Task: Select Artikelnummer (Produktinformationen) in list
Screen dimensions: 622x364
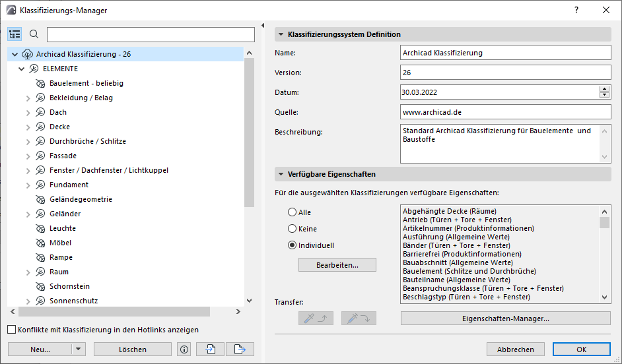Action: click(468, 228)
